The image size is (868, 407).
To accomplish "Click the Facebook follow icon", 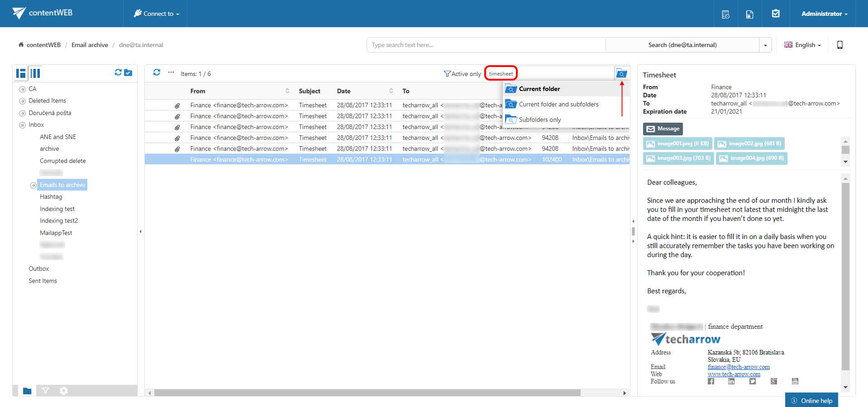I will (x=711, y=381).
